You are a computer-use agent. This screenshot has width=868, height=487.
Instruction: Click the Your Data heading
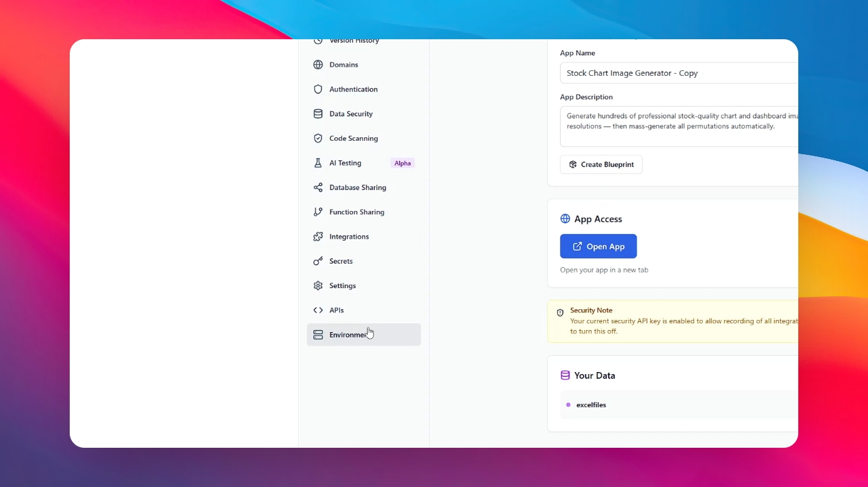(594, 375)
